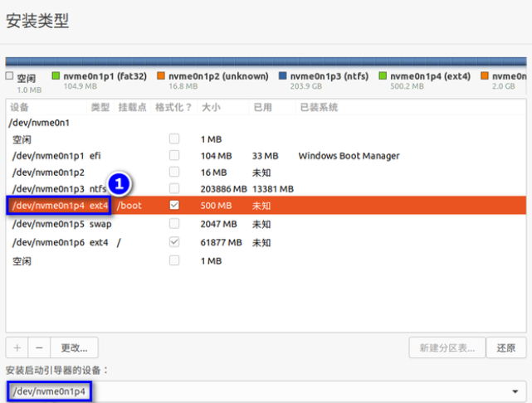The image size is (532, 403).
Task: Click the 还原 revert button
Action: pyautogui.click(x=506, y=348)
